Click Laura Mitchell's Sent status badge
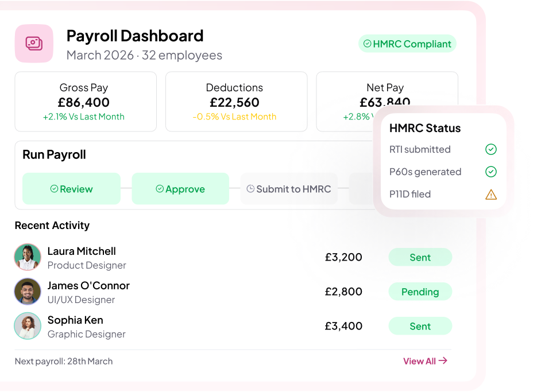The height and width of the screenshot is (392, 541). pos(420,258)
